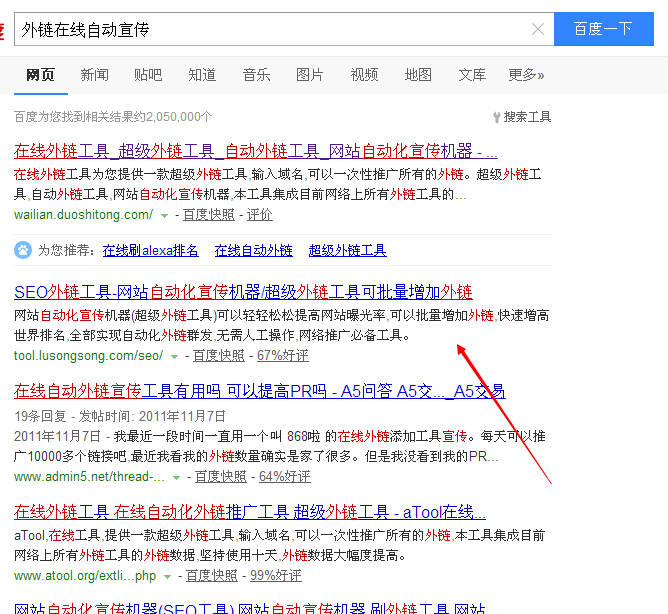Screen dimensions: 668x614
Task: Click the 百度一下 search button
Action: point(604,29)
